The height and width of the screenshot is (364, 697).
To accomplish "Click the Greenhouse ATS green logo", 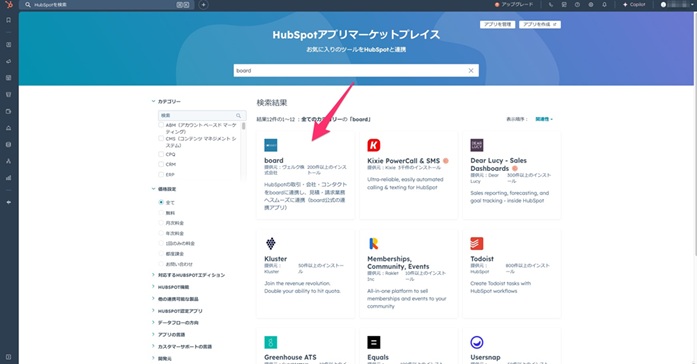I will point(271,342).
